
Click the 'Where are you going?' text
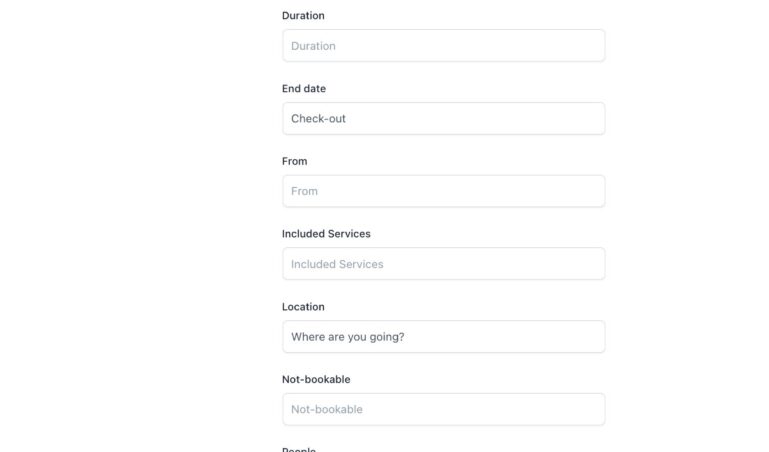click(x=348, y=337)
